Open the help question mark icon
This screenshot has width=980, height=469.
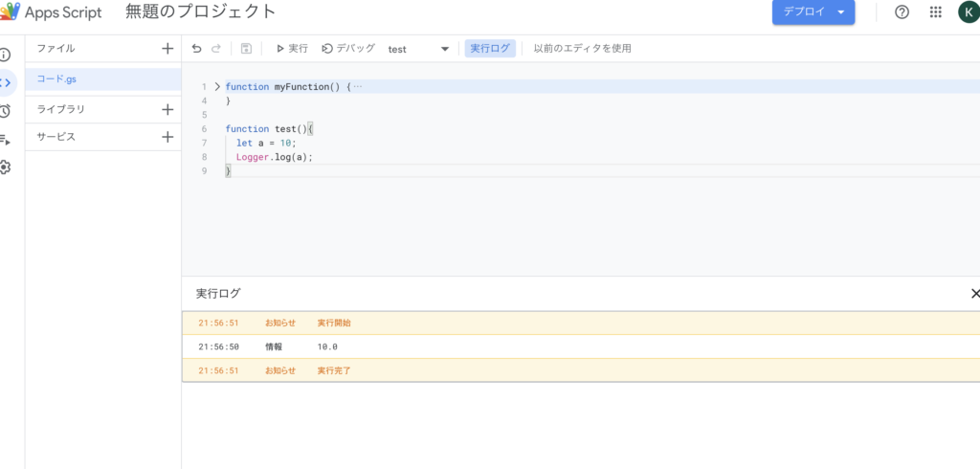[902, 12]
